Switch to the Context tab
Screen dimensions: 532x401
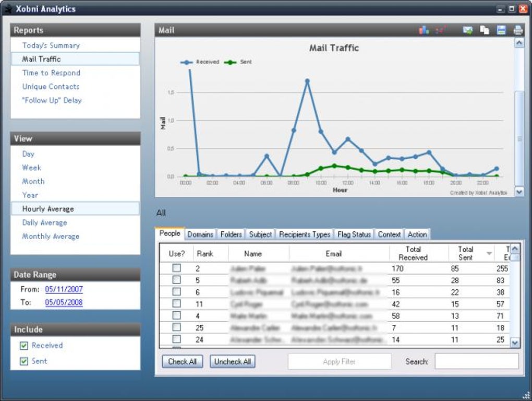point(389,234)
